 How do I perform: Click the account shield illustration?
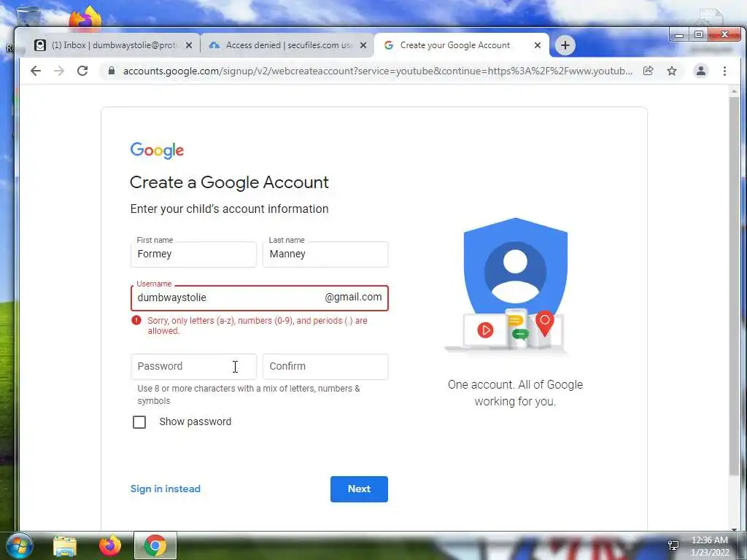[x=514, y=285]
